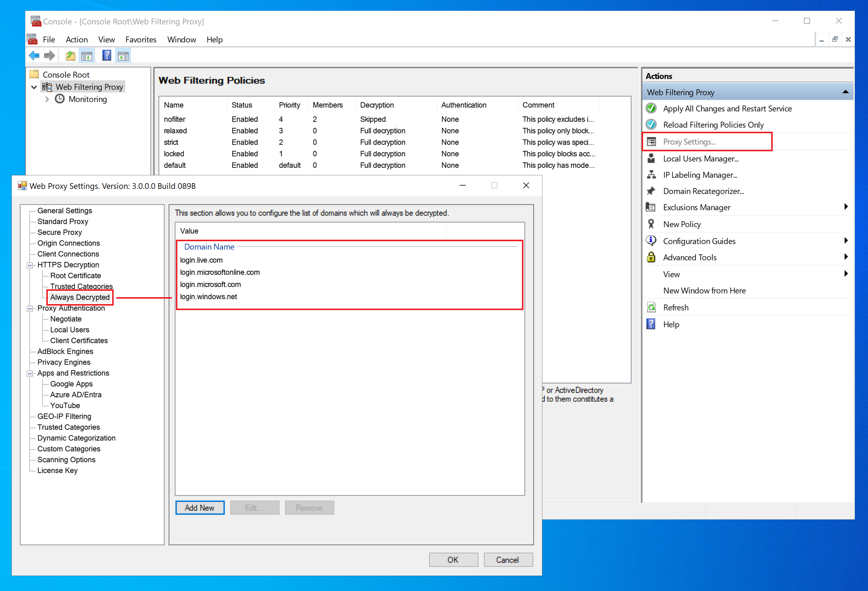The height and width of the screenshot is (591, 868).
Task: Click Show/Hide Console Tree toolbar icon
Action: click(x=87, y=56)
